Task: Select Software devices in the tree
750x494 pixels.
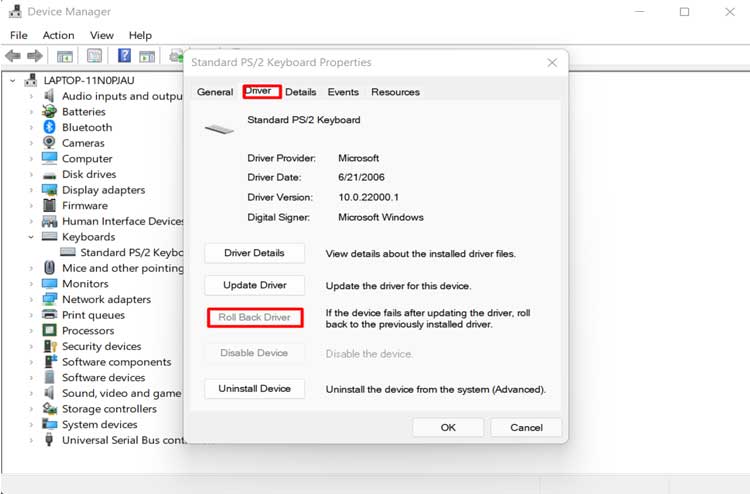Action: 103,377
